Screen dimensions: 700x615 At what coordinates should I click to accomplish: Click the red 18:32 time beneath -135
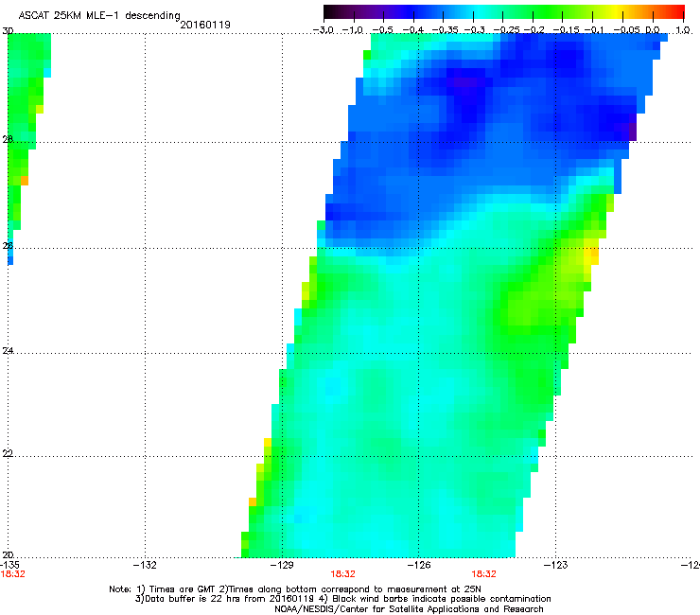13,574
